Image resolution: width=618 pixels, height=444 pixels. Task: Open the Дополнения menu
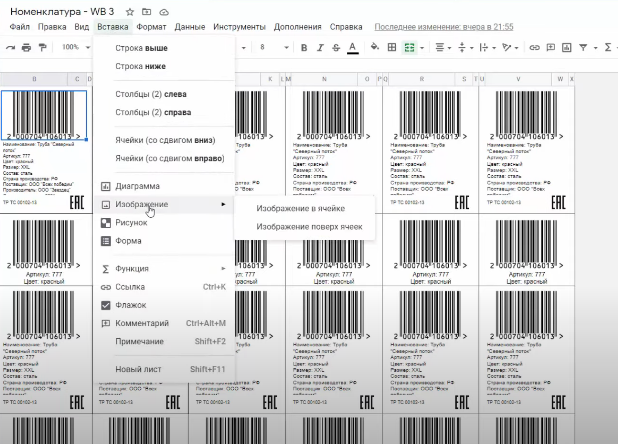[298, 27]
